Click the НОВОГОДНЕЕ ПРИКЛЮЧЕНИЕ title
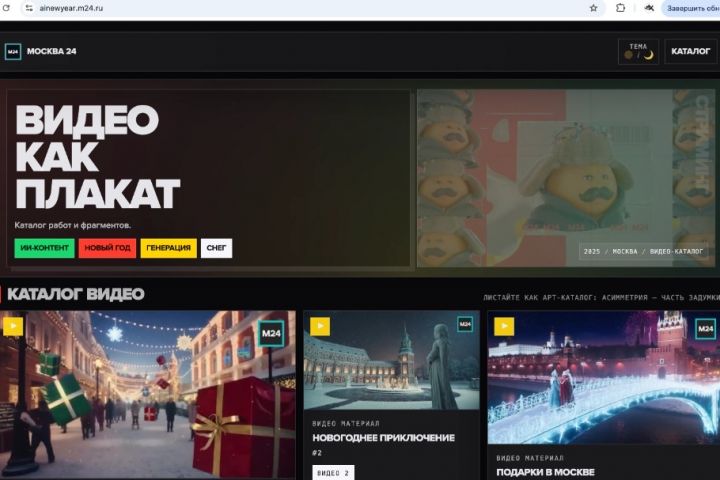 click(383, 438)
